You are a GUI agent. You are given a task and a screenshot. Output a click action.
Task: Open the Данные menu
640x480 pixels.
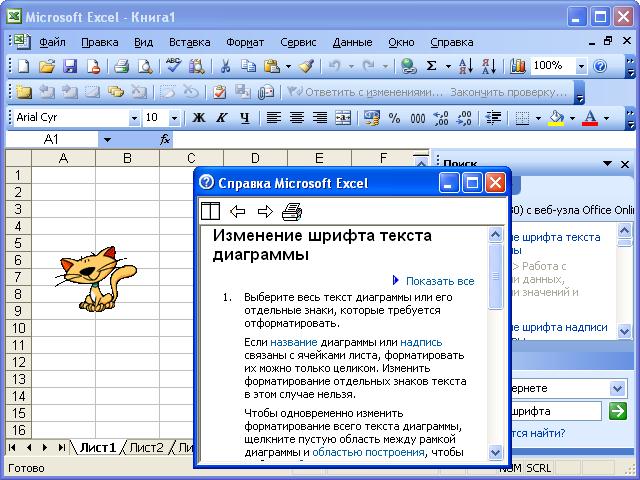pyautogui.click(x=352, y=42)
